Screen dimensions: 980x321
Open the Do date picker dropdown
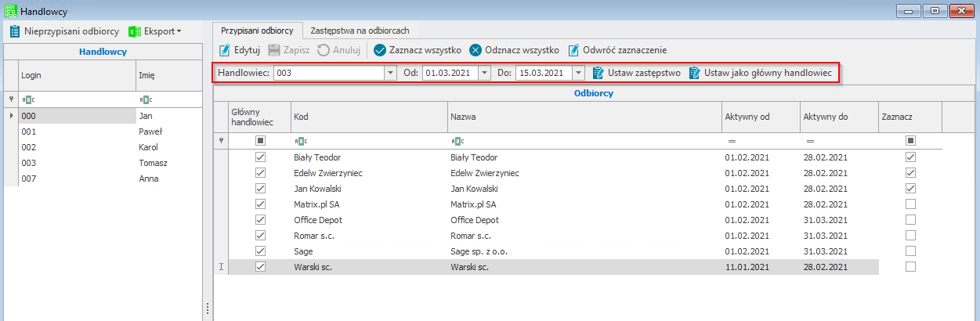pyautogui.click(x=578, y=73)
